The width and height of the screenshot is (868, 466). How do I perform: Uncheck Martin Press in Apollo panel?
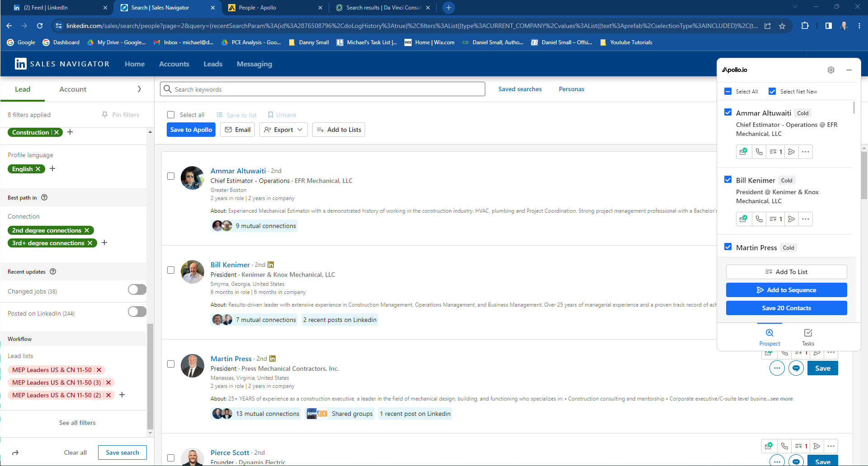click(728, 247)
